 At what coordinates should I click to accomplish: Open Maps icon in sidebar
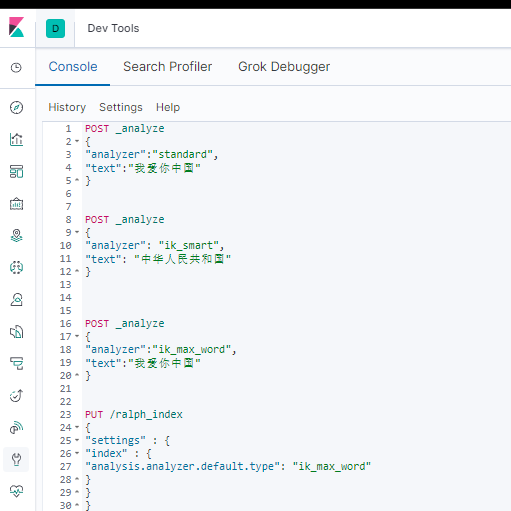pyautogui.click(x=16, y=235)
